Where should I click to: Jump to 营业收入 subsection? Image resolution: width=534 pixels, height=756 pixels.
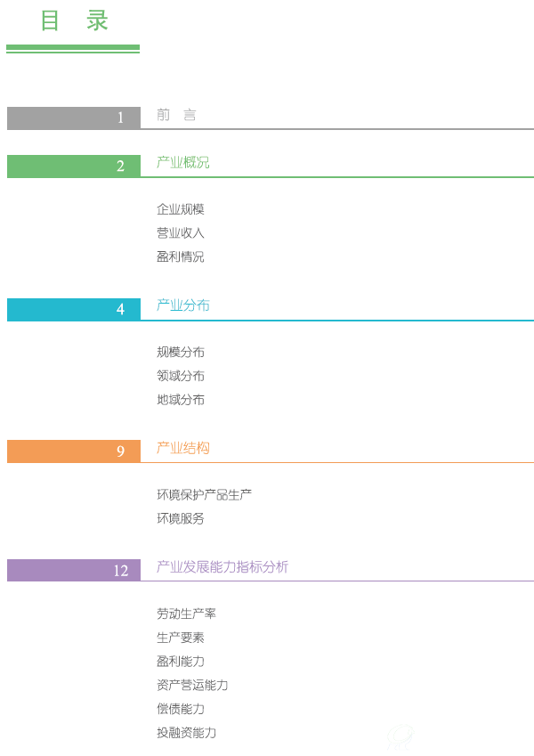(x=181, y=233)
